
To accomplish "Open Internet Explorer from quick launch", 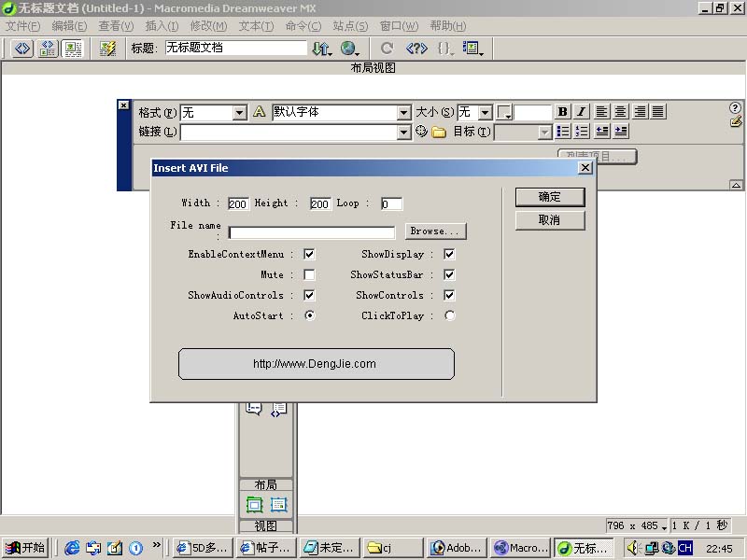I will [72, 548].
